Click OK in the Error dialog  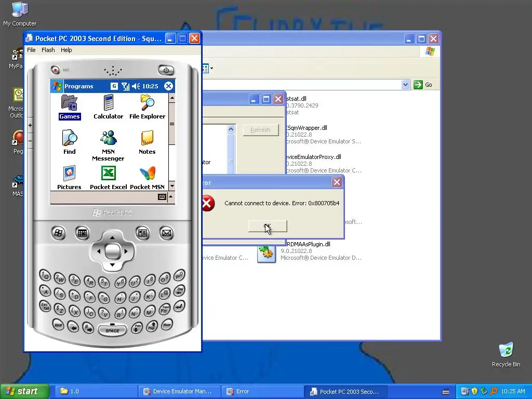268,227
